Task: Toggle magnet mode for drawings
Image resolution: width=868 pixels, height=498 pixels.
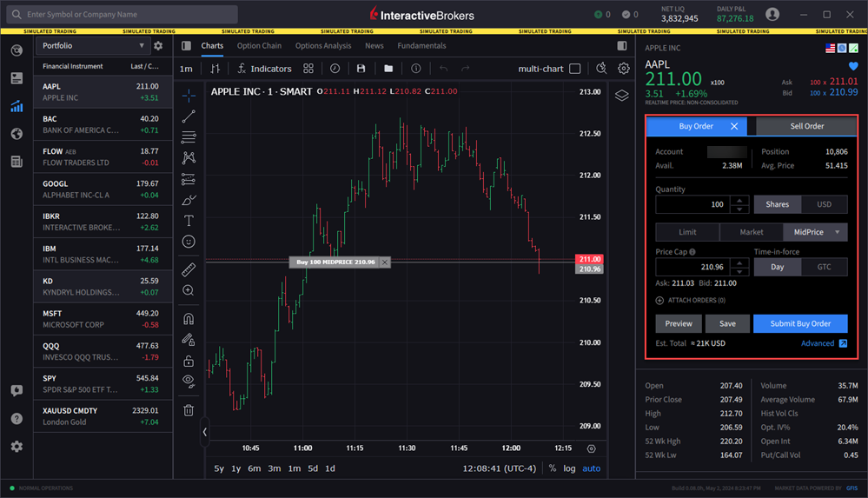Action: coord(189,318)
